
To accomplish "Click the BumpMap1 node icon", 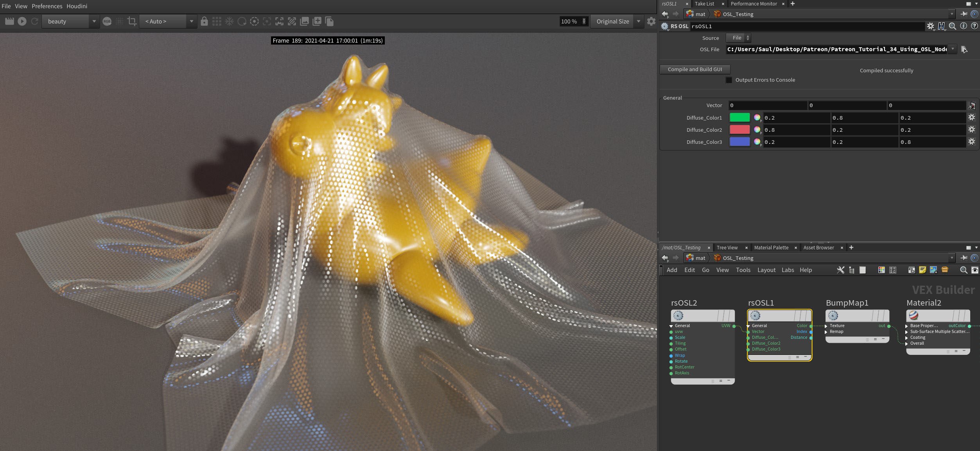I will coord(833,315).
